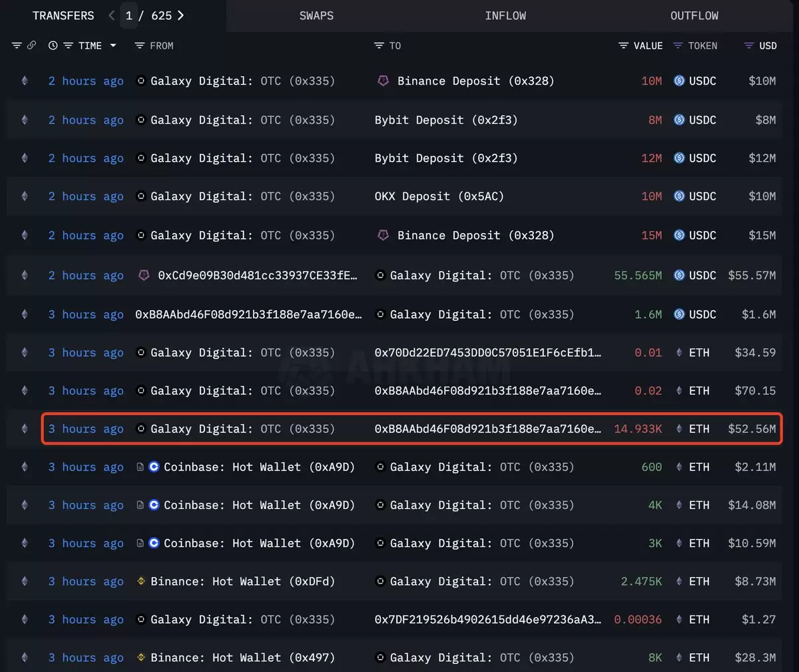Screen dimensions: 799x672
Task: Click the value 14.933K
Action: coord(638,429)
